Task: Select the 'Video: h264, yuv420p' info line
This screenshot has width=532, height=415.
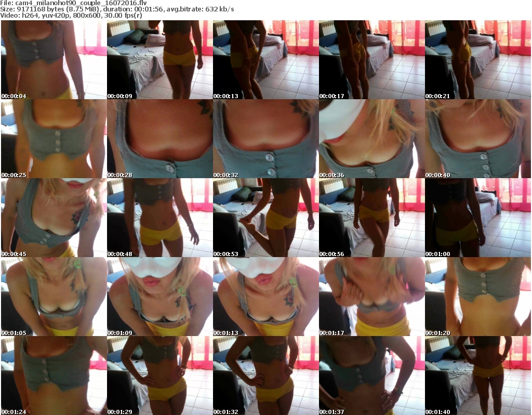Action: pos(71,15)
